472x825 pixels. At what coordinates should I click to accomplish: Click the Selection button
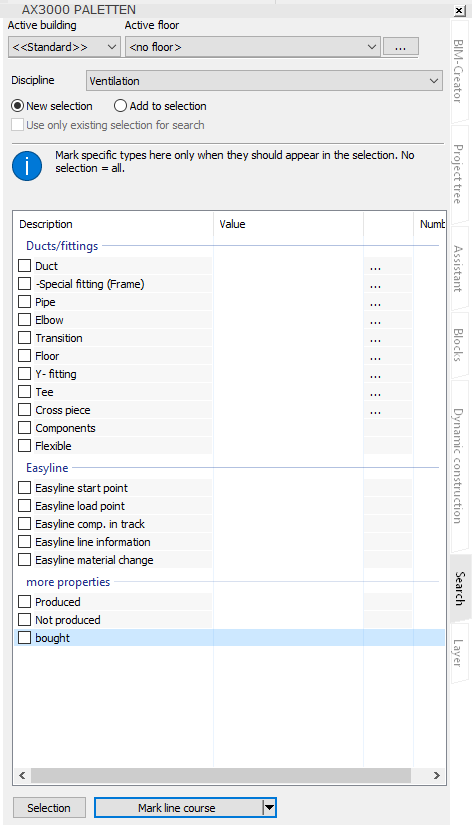pos(49,808)
